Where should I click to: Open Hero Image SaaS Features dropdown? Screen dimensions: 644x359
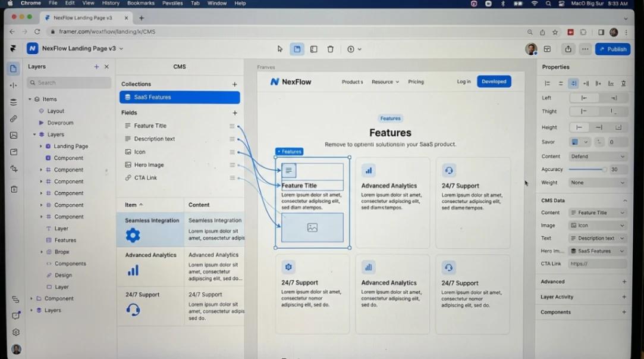coord(598,251)
